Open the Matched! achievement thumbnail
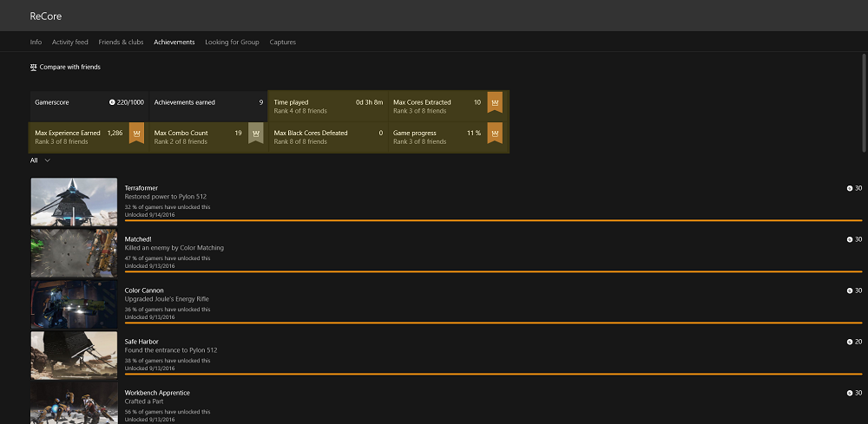This screenshot has height=424, width=868. click(x=74, y=252)
